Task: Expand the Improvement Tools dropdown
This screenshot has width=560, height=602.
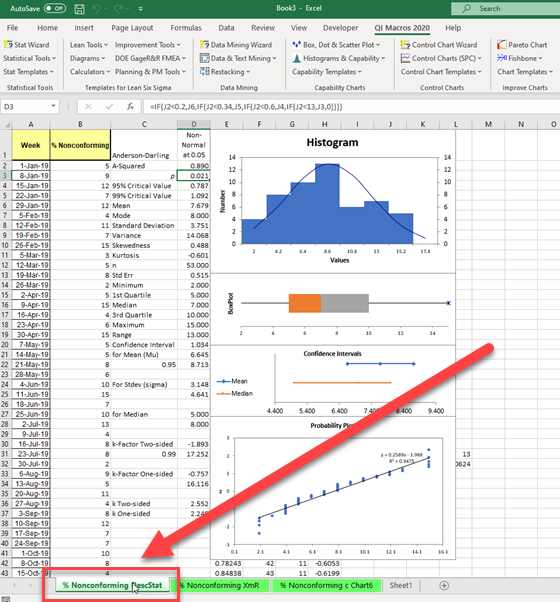Action: 147,45
